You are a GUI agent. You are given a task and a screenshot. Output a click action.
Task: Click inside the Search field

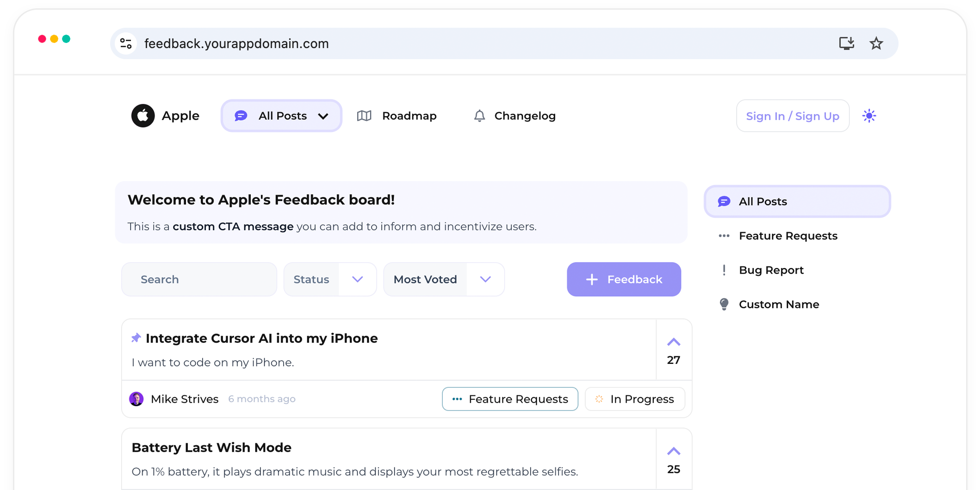(199, 279)
